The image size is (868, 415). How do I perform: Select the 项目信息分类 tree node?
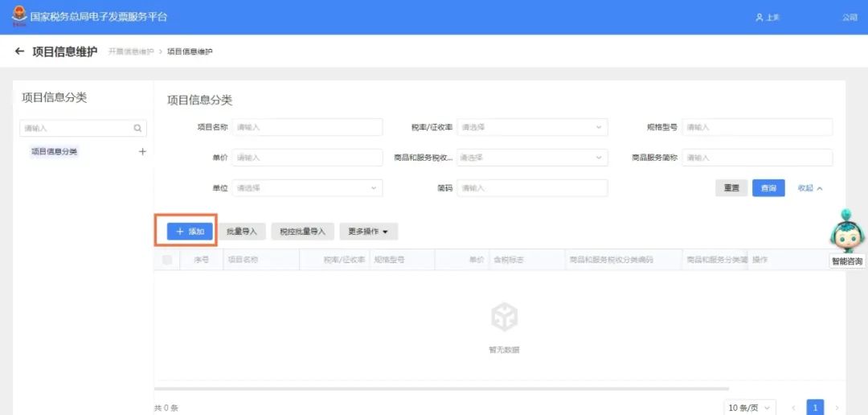pos(55,151)
